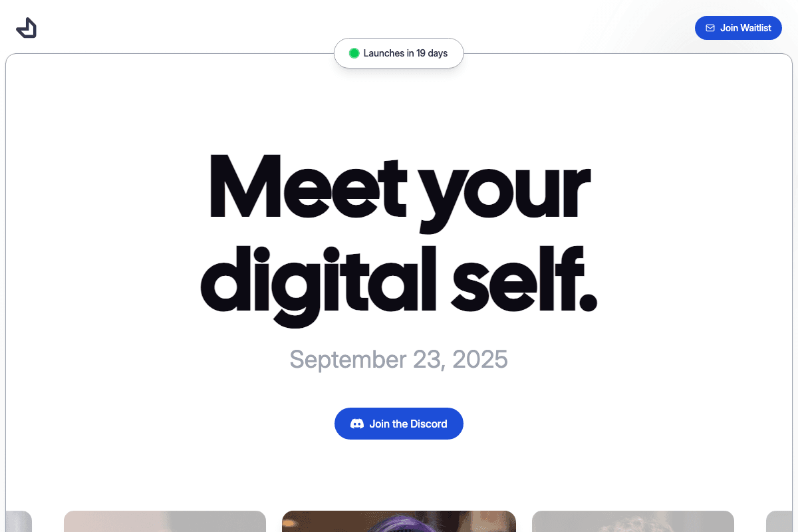The image size is (798, 532).
Task: Click the Discord logo icon
Action: coord(357,424)
